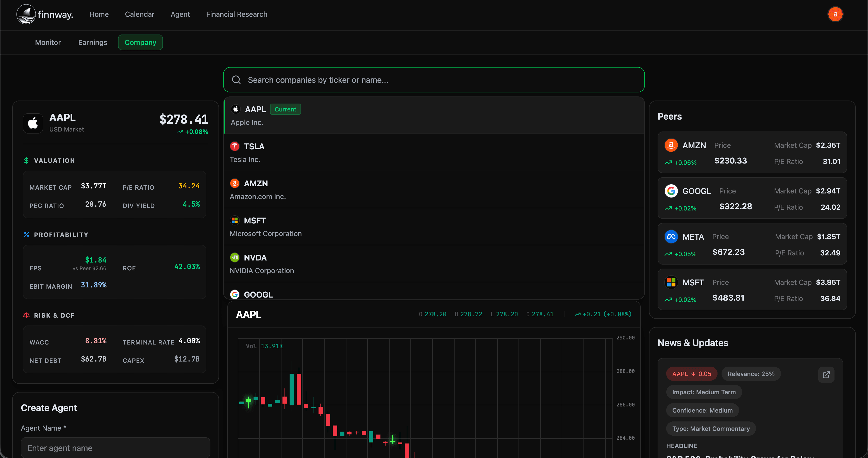Open news article external link icon
868x458 pixels.
[826, 375]
